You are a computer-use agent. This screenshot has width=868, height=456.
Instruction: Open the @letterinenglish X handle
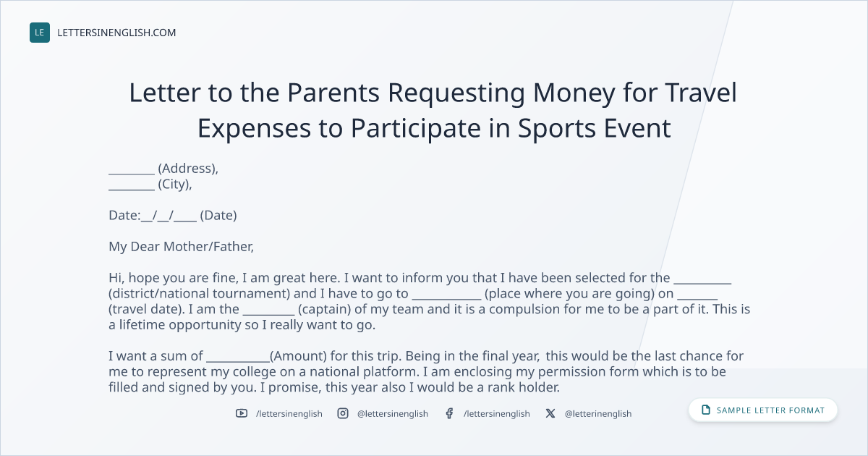coord(598,413)
